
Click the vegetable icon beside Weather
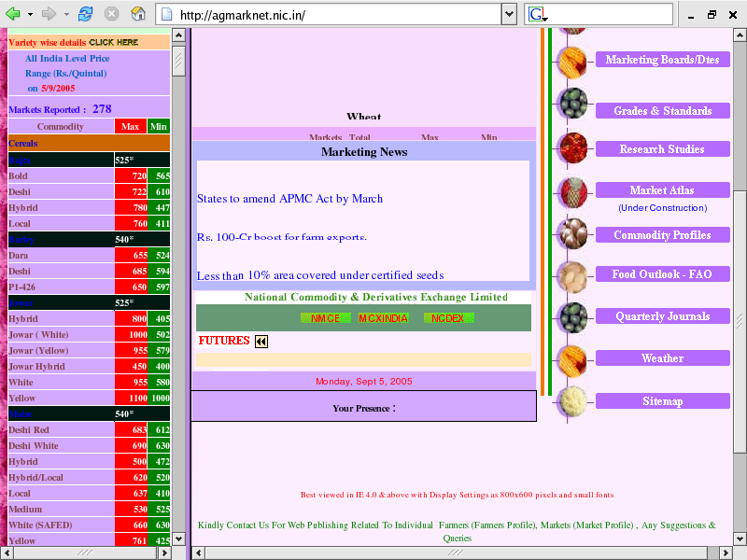coord(571,358)
